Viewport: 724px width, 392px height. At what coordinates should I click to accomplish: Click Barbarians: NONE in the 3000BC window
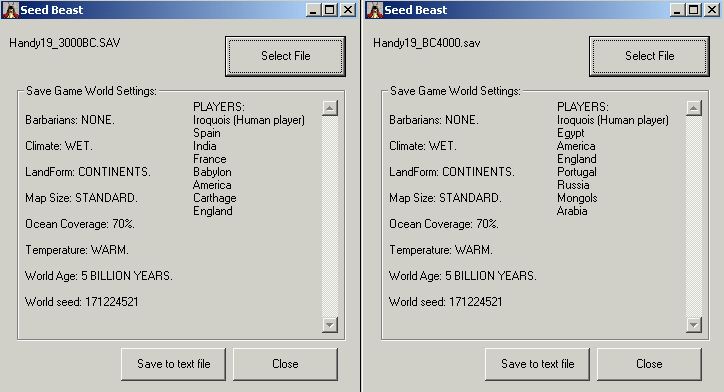70,120
